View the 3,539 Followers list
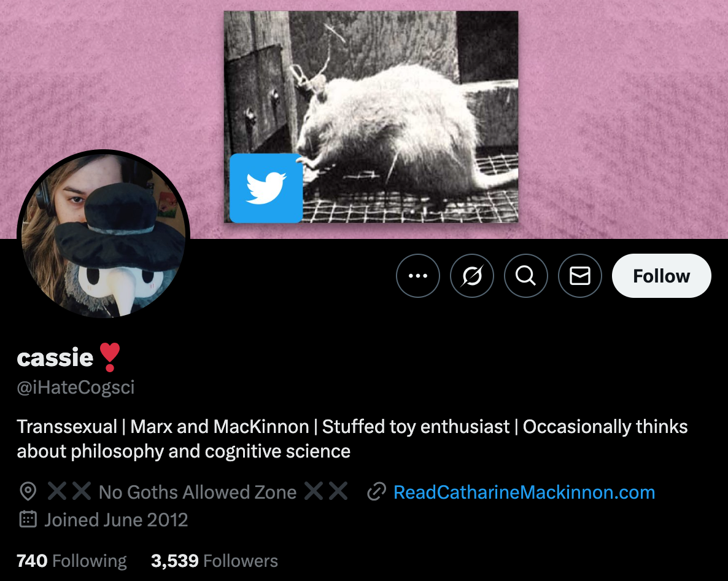728x581 pixels. (x=214, y=561)
